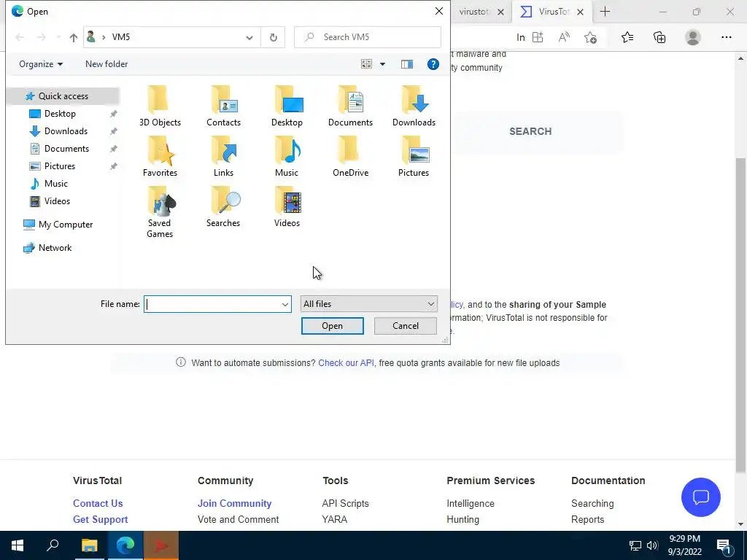Select the Favorites folder
This screenshot has height=560, width=747.
coord(160,157)
